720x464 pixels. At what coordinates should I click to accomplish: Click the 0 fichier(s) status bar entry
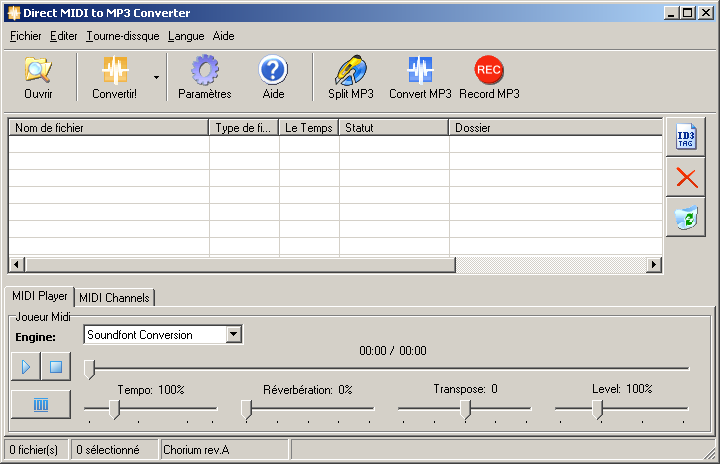click(35, 450)
